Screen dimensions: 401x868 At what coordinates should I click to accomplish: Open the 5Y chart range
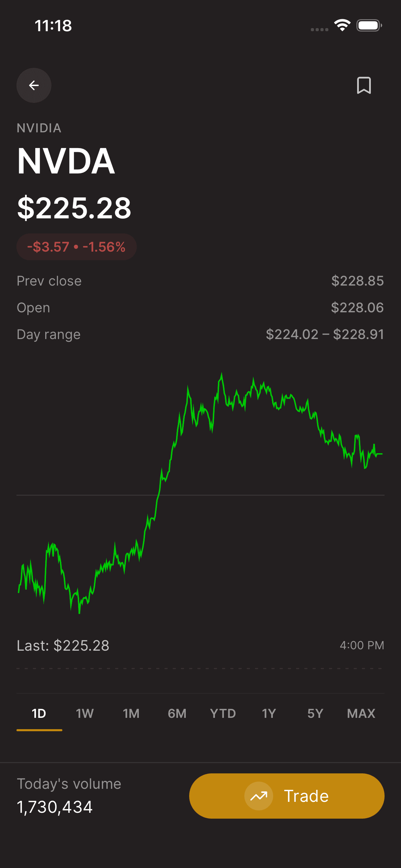315,714
